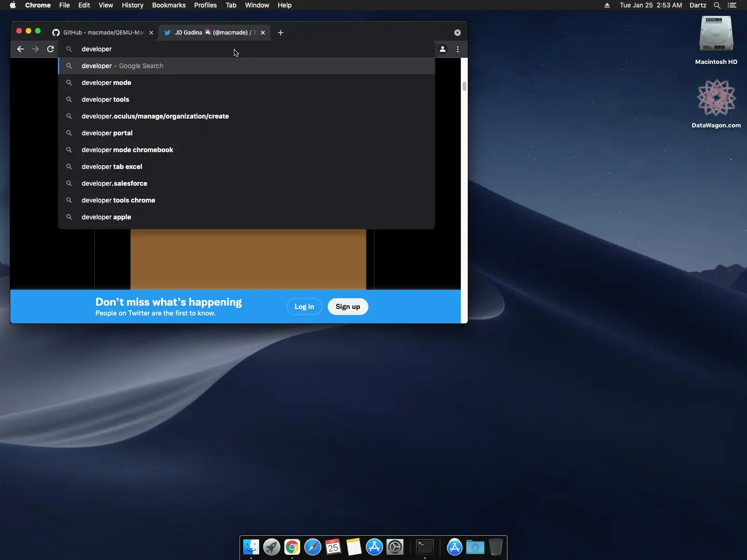This screenshot has height=560, width=747.
Task: Open the date and time display
Action: coord(651,5)
